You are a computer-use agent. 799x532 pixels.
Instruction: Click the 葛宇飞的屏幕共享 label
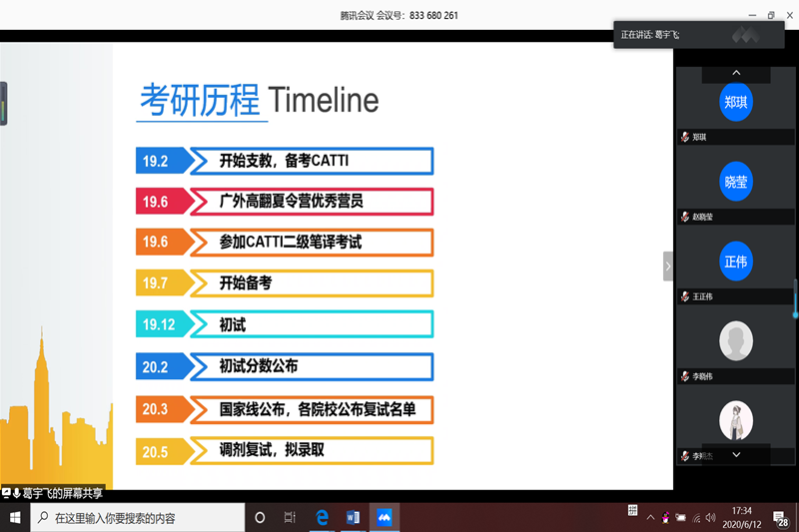click(58, 493)
